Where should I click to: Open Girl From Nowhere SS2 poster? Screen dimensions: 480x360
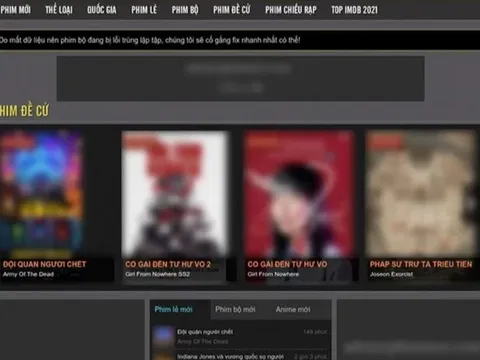click(175, 194)
